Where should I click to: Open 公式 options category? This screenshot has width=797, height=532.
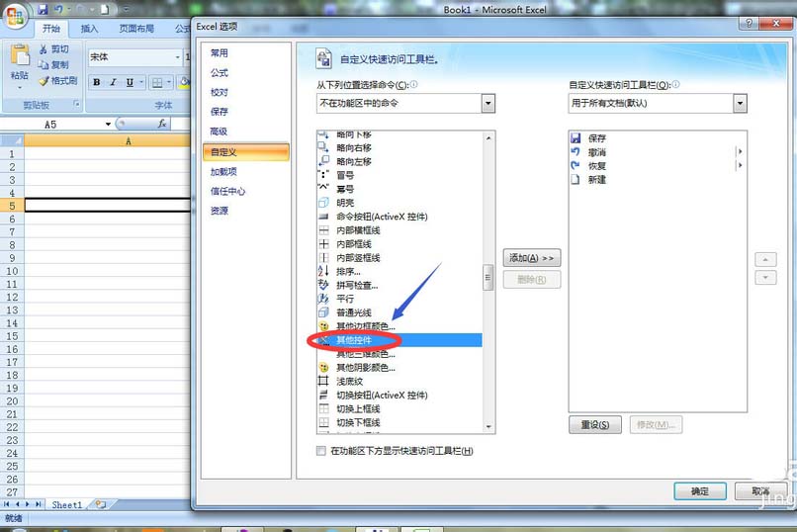(220, 72)
